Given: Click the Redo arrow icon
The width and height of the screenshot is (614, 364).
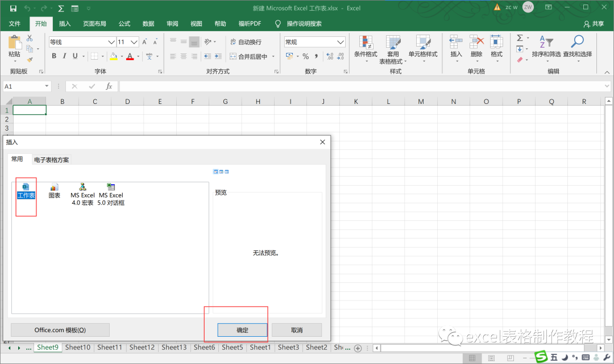Looking at the screenshot, I should click(x=43, y=8).
